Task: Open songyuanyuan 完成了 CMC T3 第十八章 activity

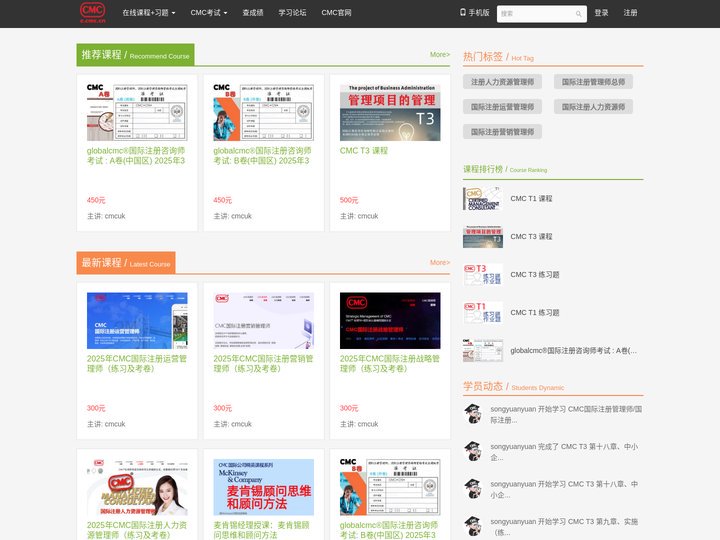Action: 564,452
